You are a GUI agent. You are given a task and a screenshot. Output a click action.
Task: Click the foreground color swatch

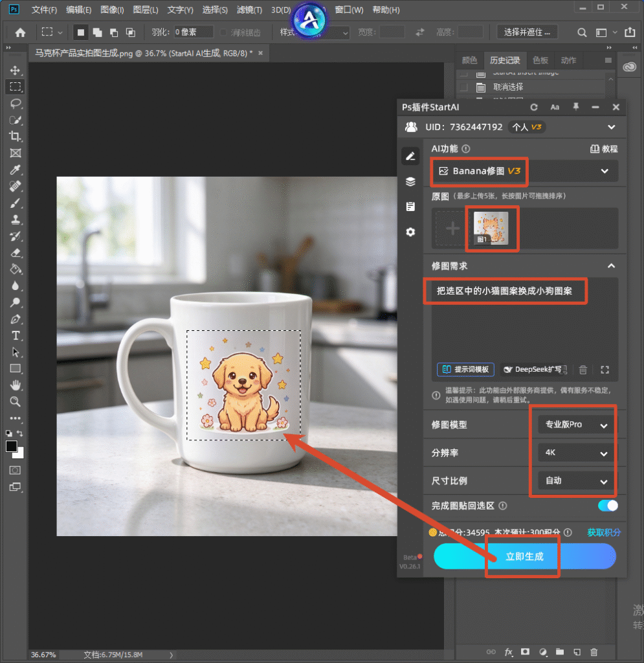coord(12,446)
